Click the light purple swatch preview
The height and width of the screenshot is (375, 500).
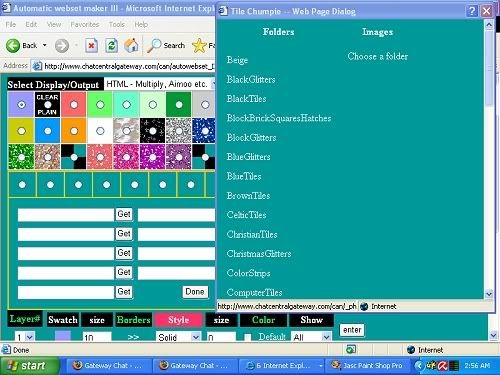[62, 336]
